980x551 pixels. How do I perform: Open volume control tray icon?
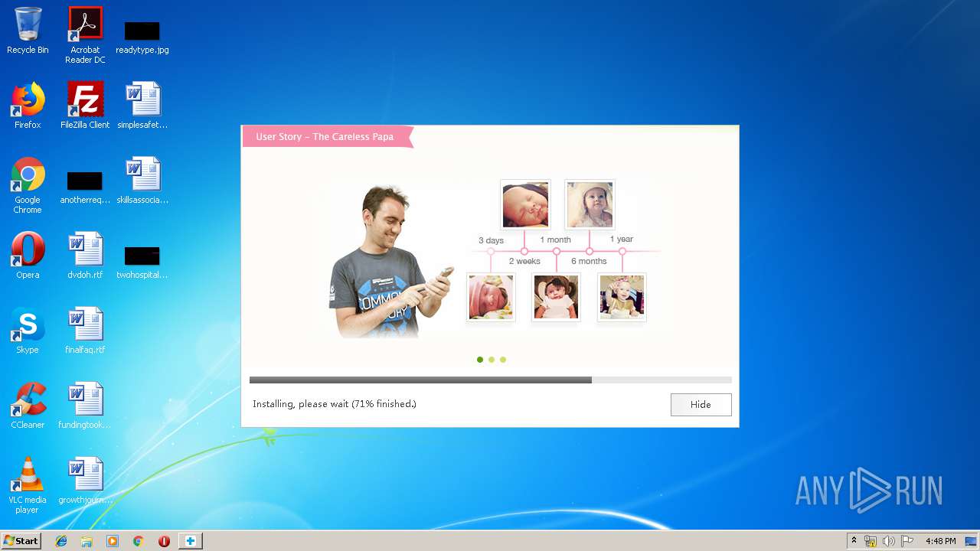coord(889,541)
